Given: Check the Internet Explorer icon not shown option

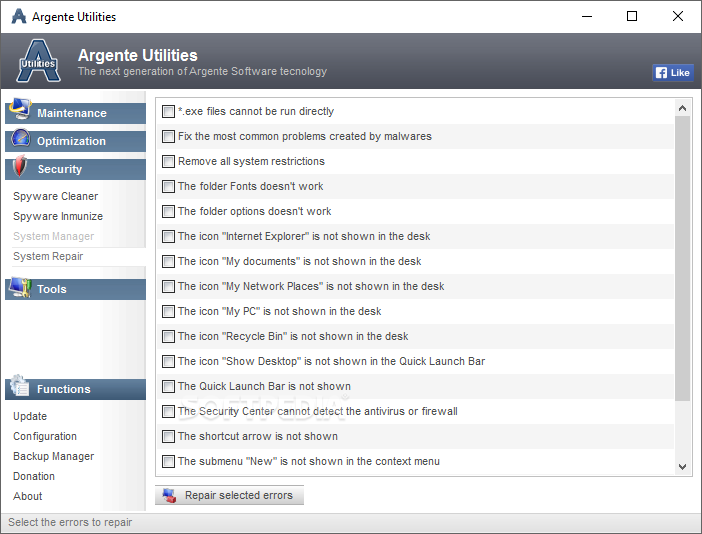Looking at the screenshot, I should pos(168,236).
